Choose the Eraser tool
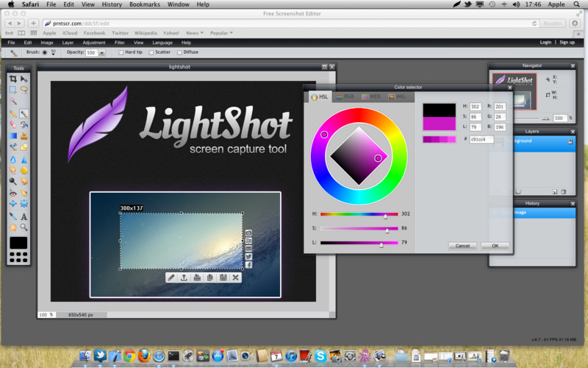Image resolution: width=588 pixels, height=368 pixels. (x=13, y=124)
